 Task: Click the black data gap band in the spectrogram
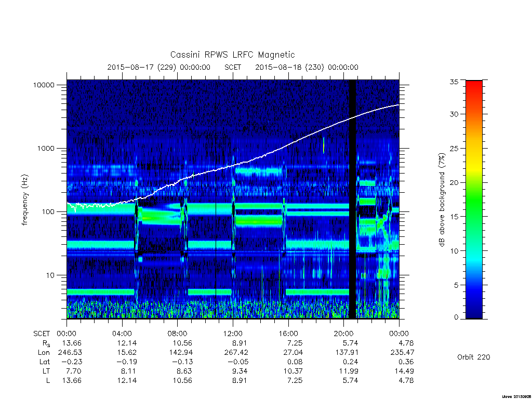coord(353,199)
